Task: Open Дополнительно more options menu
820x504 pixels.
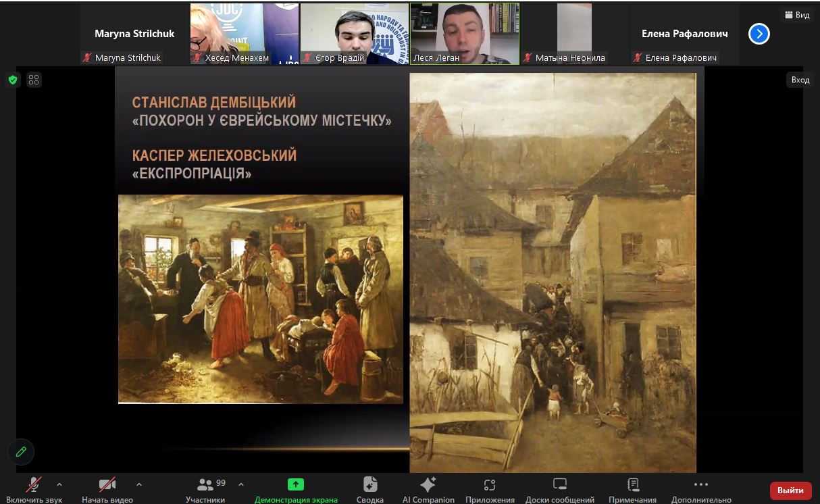Action: (701, 489)
